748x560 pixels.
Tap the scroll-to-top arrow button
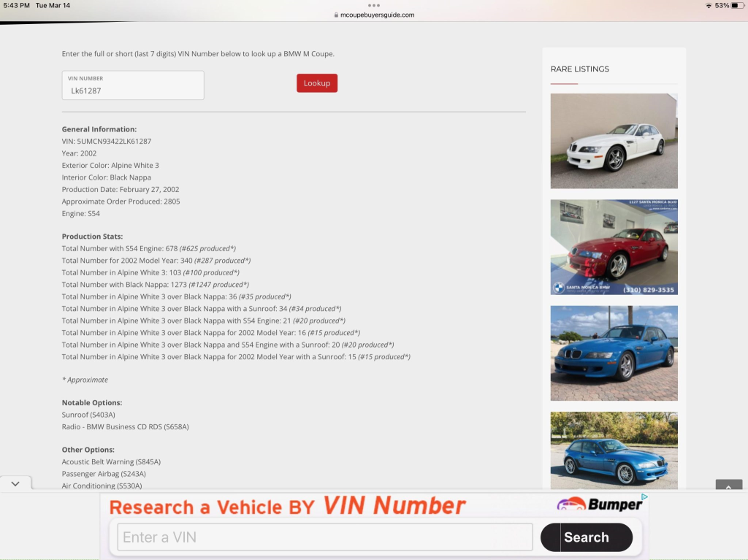(x=728, y=485)
